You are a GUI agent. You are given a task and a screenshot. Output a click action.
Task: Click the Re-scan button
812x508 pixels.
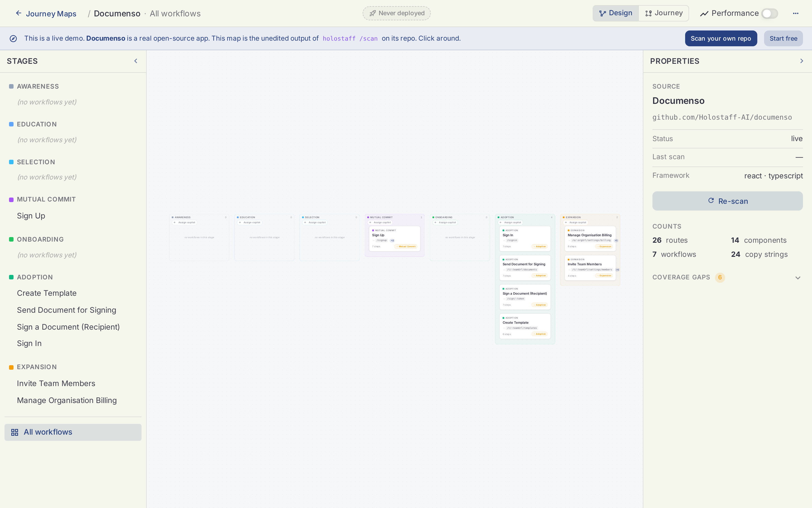click(x=727, y=201)
